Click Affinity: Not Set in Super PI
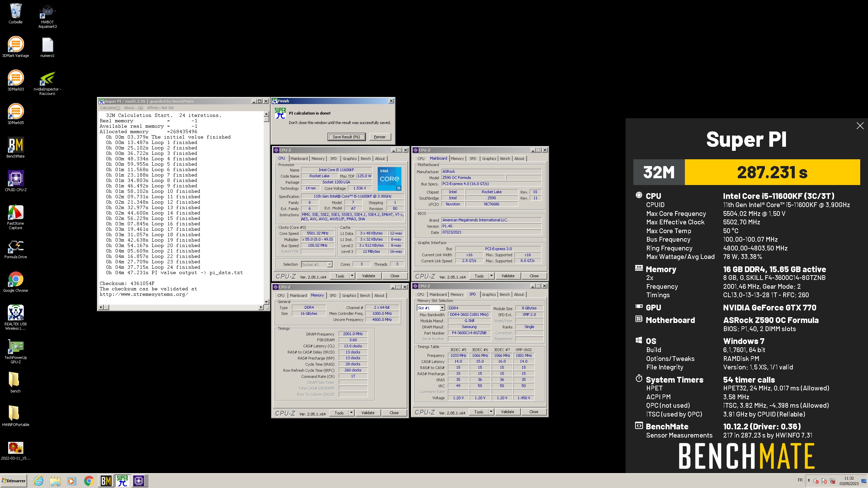 160,108
